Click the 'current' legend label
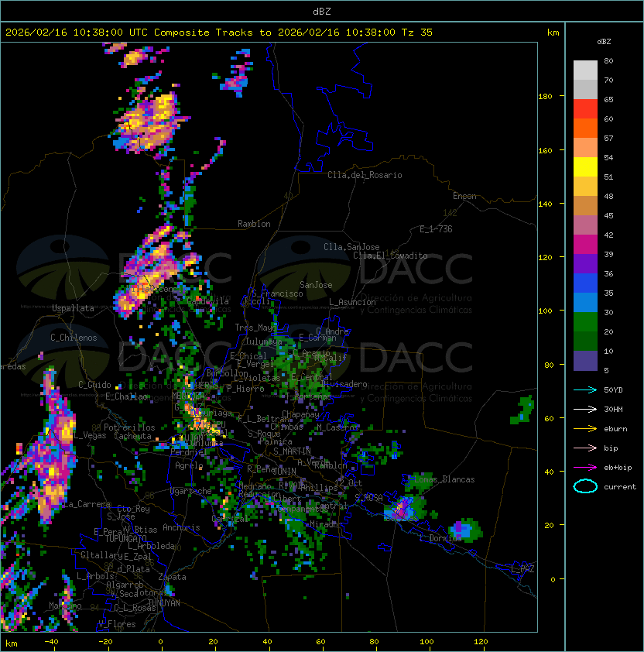Viewport: 644px width, 652px height. [620, 487]
